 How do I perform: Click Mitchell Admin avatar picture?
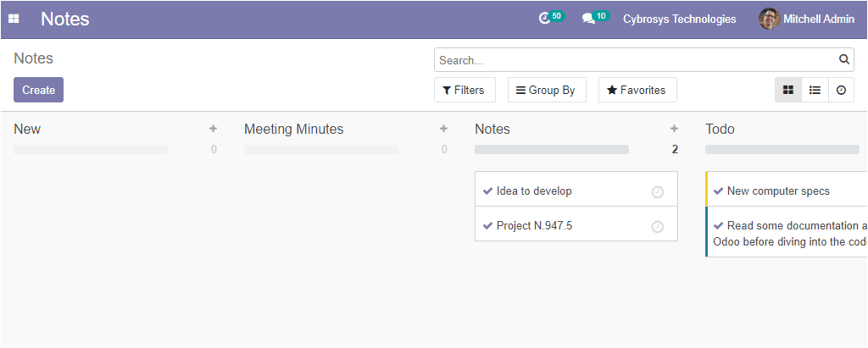point(769,19)
